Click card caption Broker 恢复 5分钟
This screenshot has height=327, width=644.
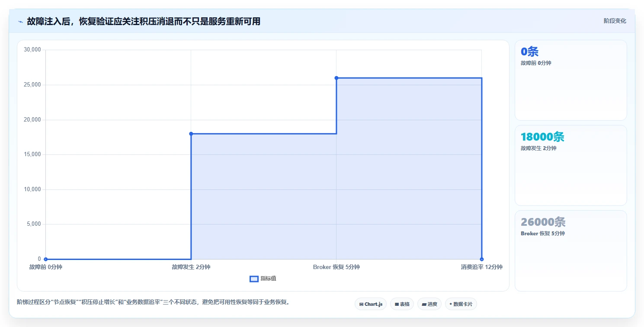click(x=543, y=234)
